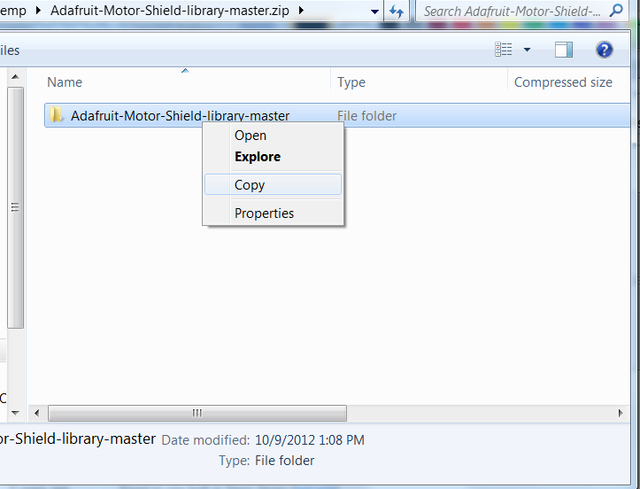Expand the path arrow after the zip name

point(300,11)
